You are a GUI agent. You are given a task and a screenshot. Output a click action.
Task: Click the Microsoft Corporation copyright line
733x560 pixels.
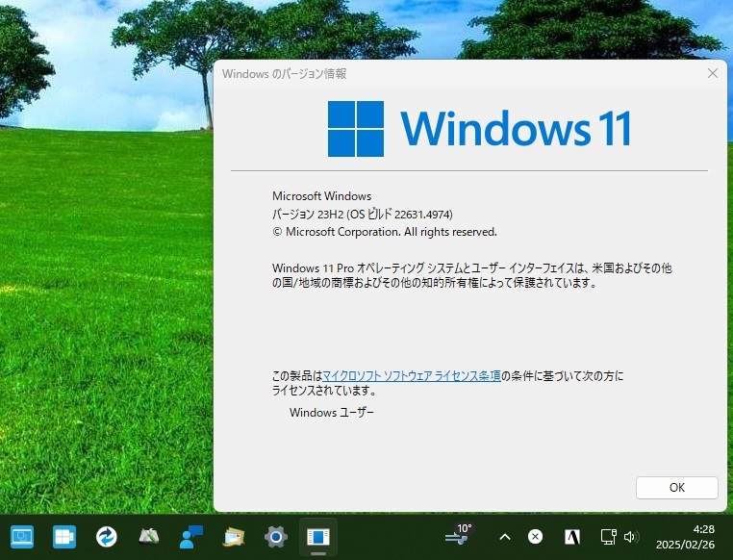[384, 232]
